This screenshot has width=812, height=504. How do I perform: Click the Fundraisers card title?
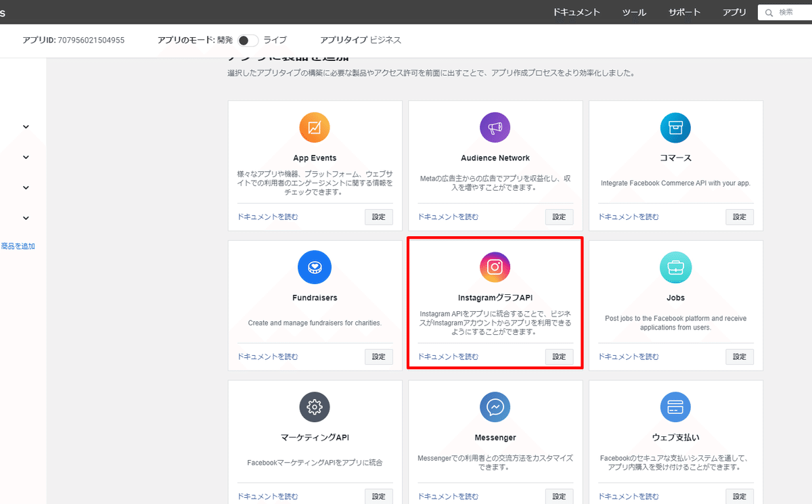point(315,298)
